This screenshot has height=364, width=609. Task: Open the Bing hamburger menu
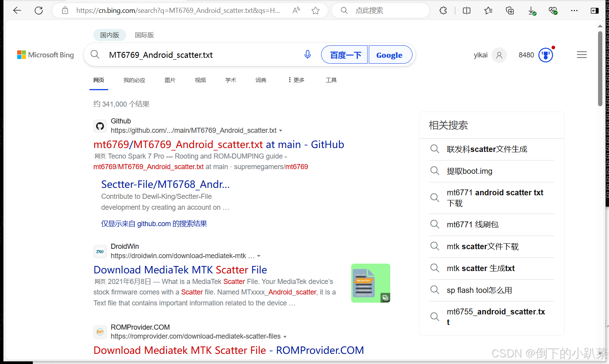coord(582,55)
